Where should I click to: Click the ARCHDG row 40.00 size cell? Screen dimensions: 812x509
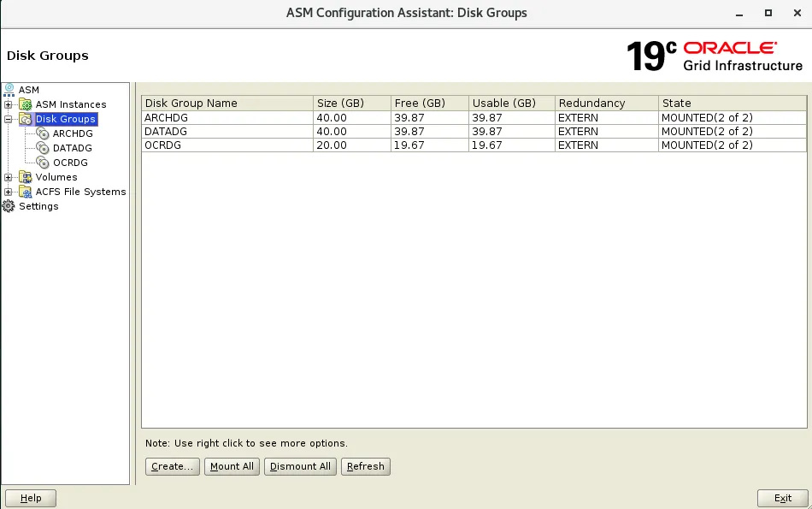(x=352, y=118)
